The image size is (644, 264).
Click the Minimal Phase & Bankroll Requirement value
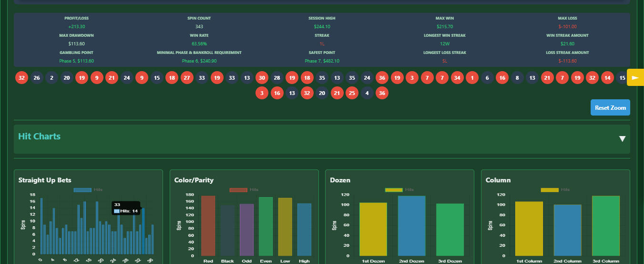click(x=199, y=61)
